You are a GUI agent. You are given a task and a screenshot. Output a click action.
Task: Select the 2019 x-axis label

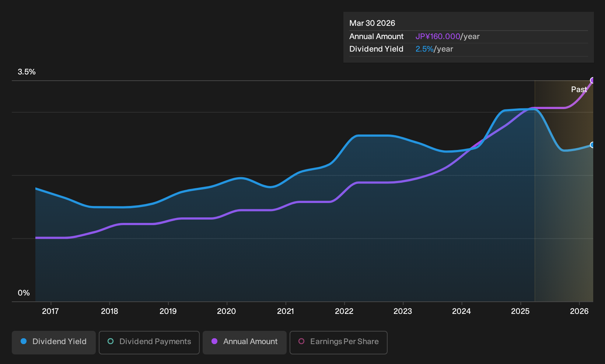168,311
